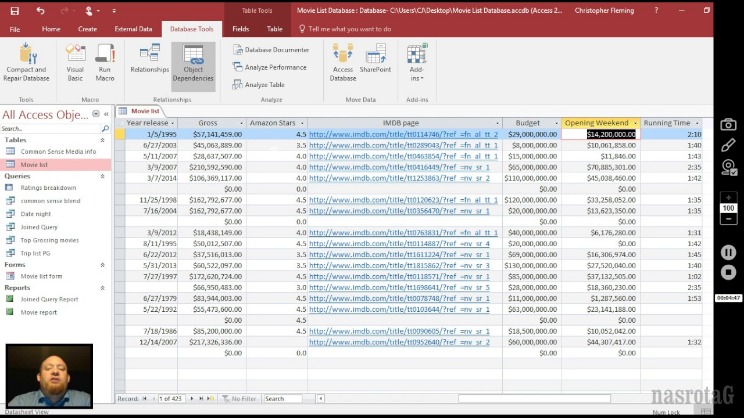The width and height of the screenshot is (744, 418).
Task: Open the tt0289043 IMDB link
Action: [x=403, y=145]
